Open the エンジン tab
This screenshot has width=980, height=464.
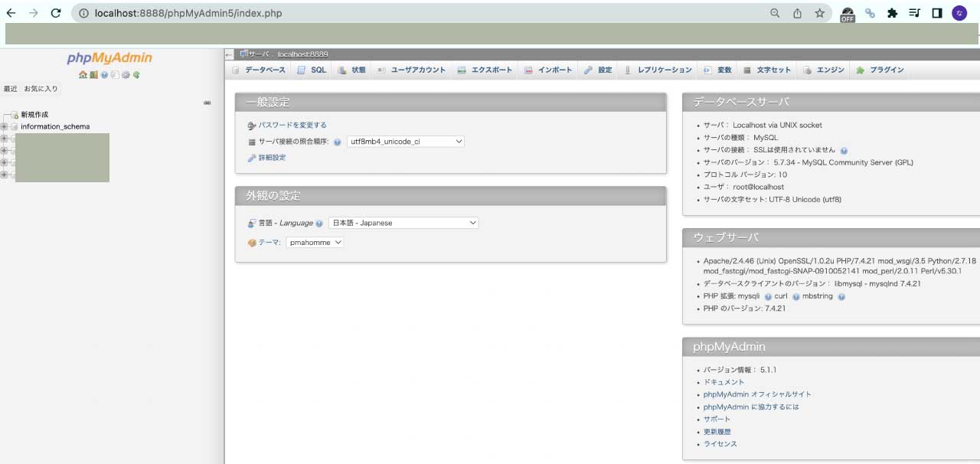tap(825, 70)
